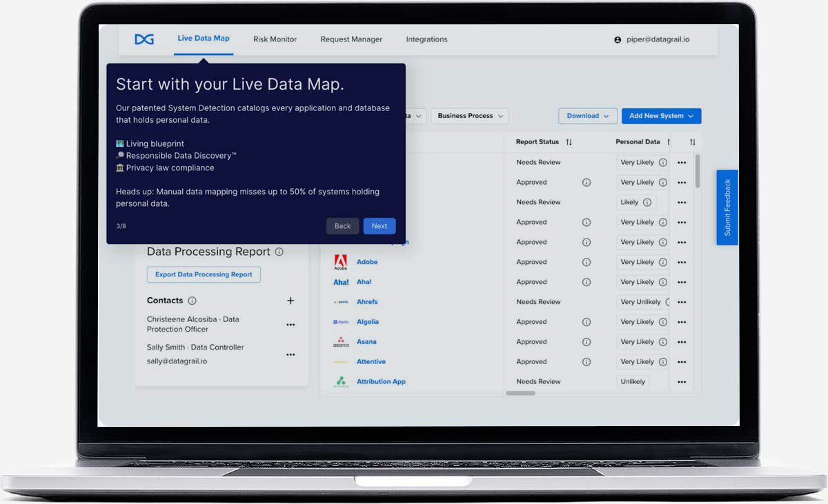Open the Algolia system link
Viewport: 828px width, 504px height.
(367, 322)
